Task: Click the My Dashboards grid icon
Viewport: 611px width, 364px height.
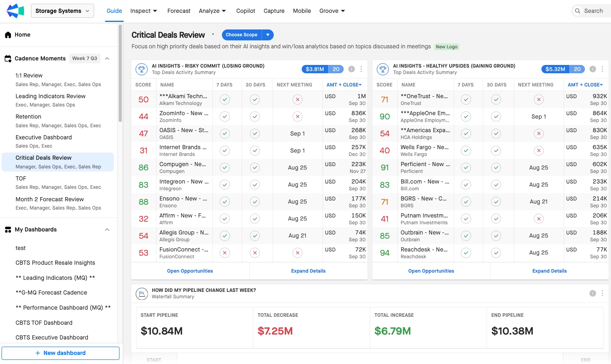Action: click(x=8, y=230)
